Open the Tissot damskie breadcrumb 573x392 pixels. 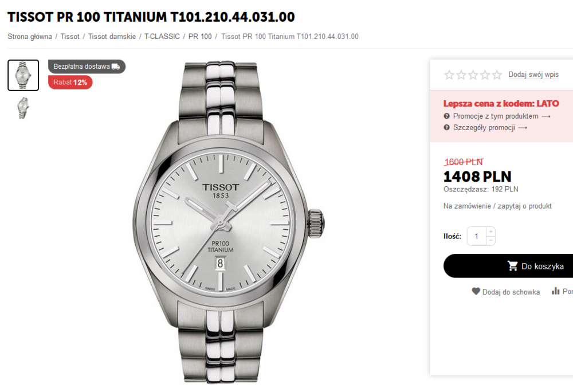(112, 37)
